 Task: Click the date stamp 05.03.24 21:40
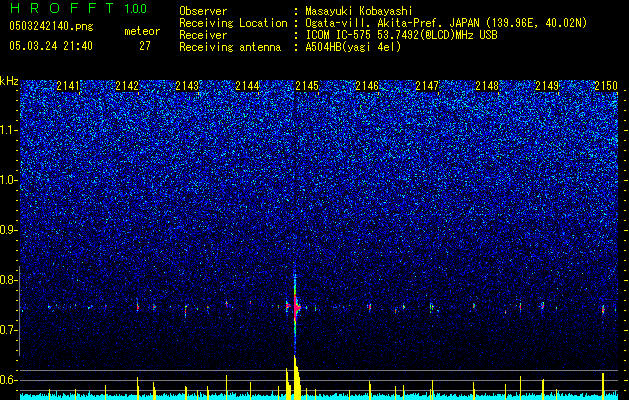(51, 46)
